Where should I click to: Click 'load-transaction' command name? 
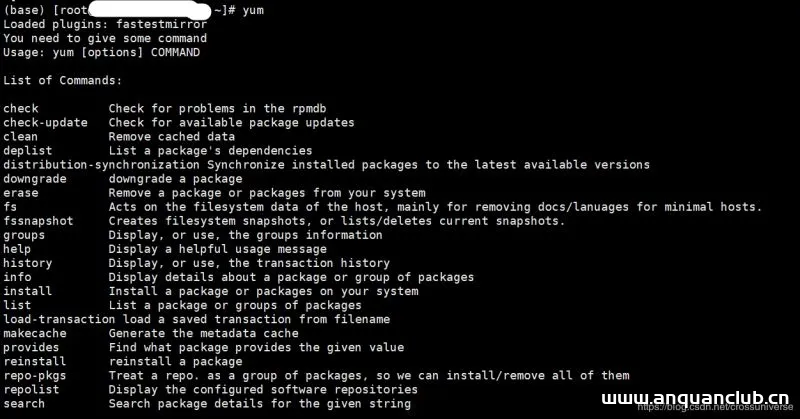pyautogui.click(x=59, y=319)
